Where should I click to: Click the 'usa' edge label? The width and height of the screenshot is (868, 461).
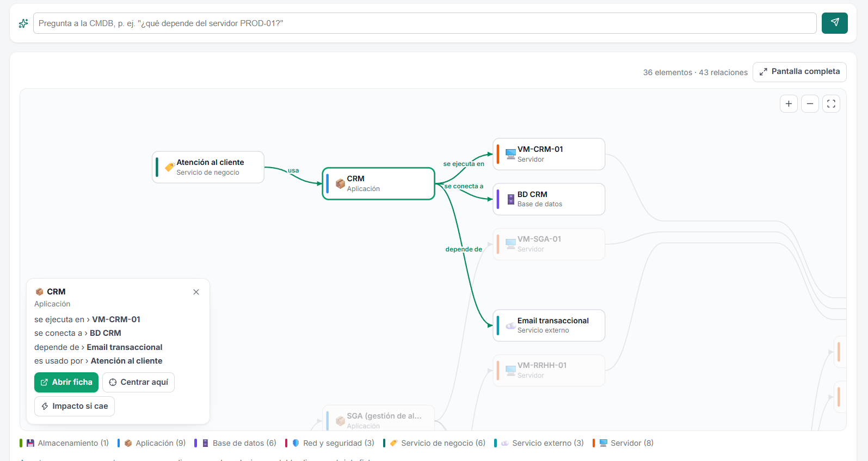[x=293, y=170]
